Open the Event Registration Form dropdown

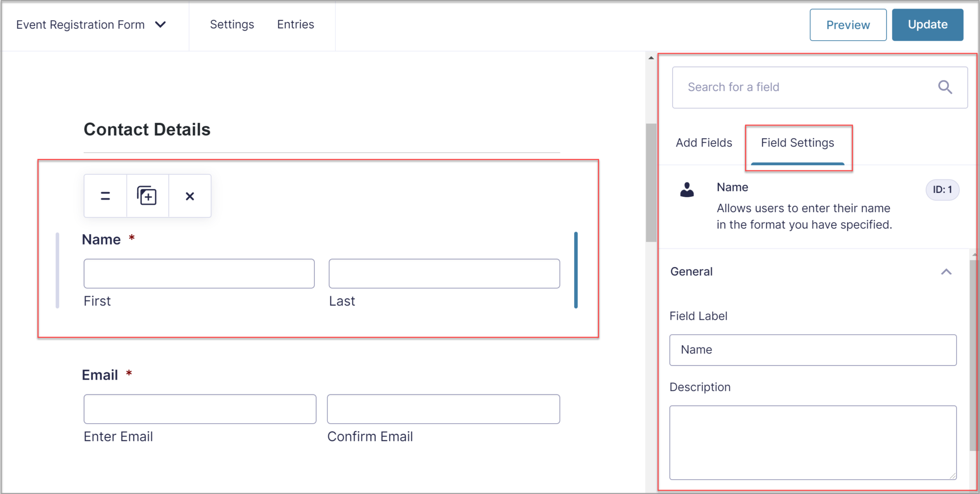(161, 24)
